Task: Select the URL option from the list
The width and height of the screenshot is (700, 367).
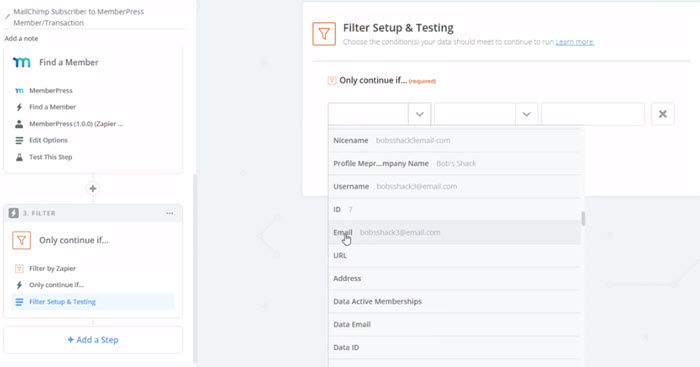Action: tap(455, 255)
